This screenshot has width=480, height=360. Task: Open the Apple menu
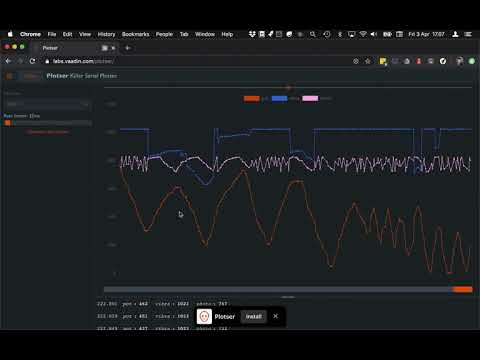tap(10, 34)
